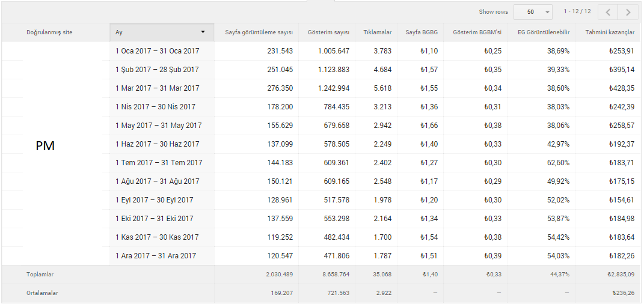Click the Tıklamalar column header
This screenshot has width=644, height=307.
point(378,32)
